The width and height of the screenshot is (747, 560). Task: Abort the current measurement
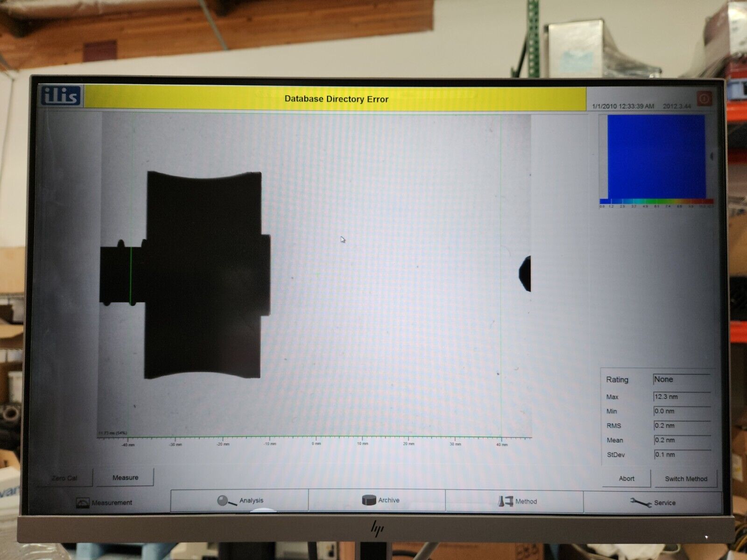pos(626,478)
